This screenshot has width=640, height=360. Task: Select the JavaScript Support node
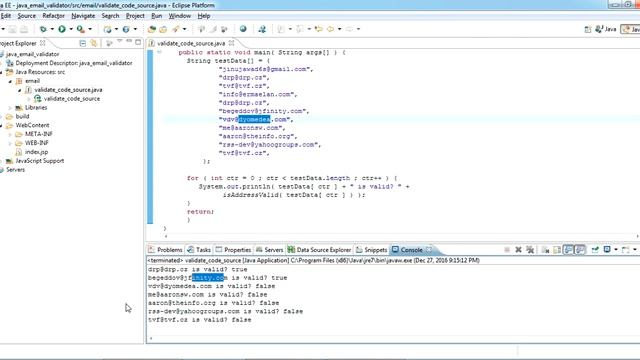point(40,161)
